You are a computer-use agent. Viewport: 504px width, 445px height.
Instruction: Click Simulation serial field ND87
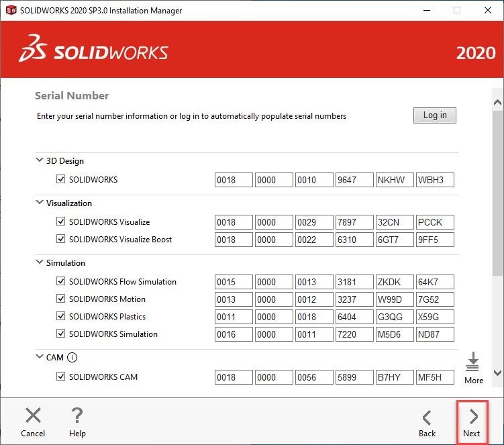coord(435,334)
